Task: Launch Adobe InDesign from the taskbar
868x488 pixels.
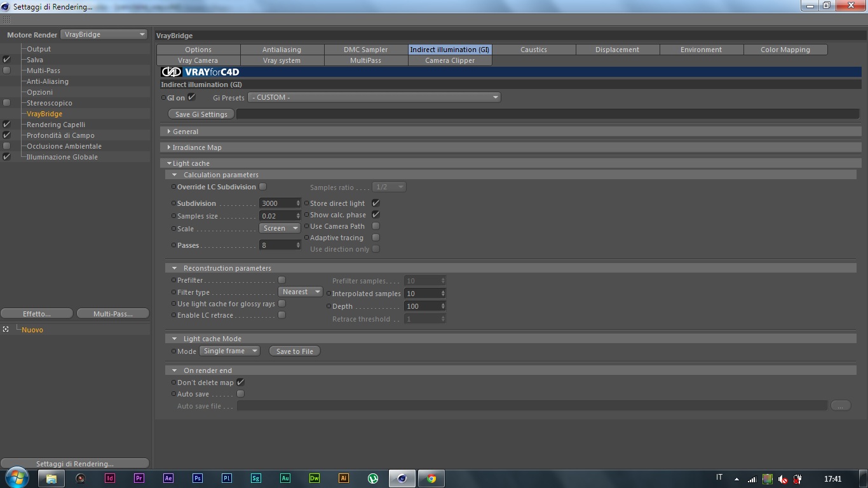Action: point(110,478)
